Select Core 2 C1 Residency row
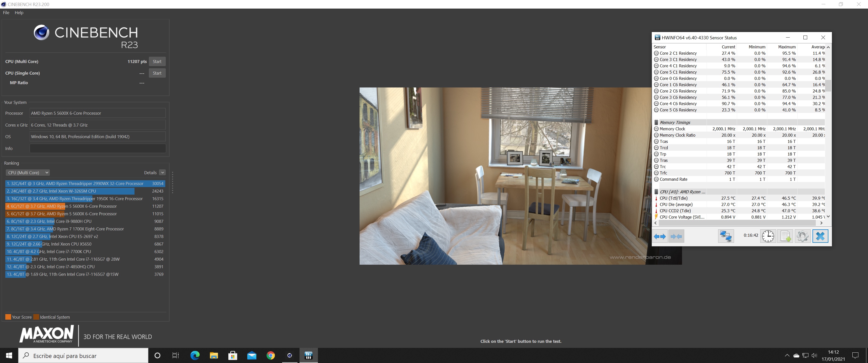Viewport: 868px width, 363px height. (x=739, y=53)
